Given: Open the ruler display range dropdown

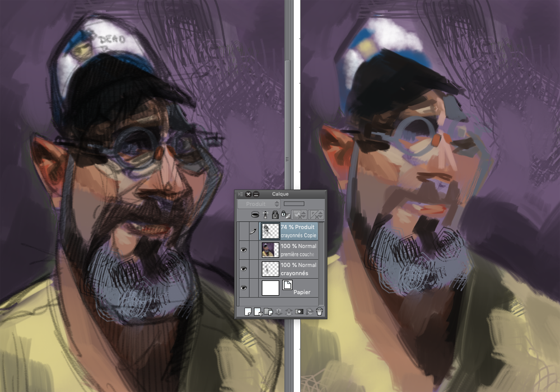Looking at the screenshot, I should click(x=316, y=214).
